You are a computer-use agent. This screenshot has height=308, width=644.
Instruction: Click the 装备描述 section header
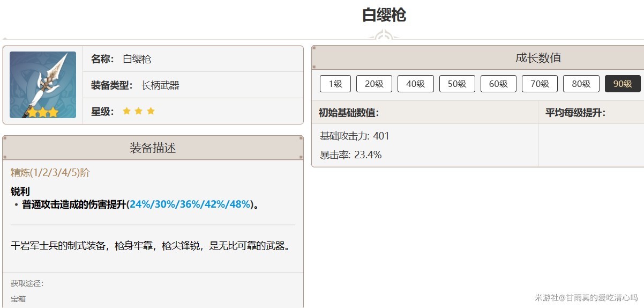click(153, 148)
